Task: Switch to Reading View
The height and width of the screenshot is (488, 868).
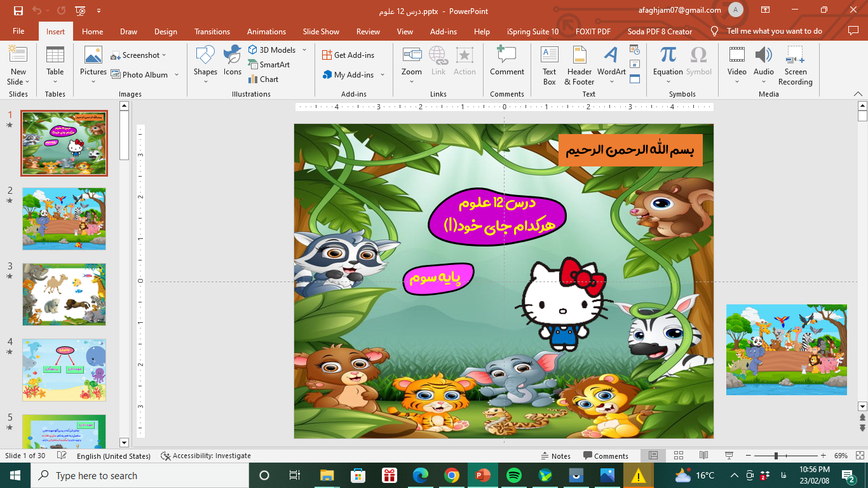Action: point(703,456)
